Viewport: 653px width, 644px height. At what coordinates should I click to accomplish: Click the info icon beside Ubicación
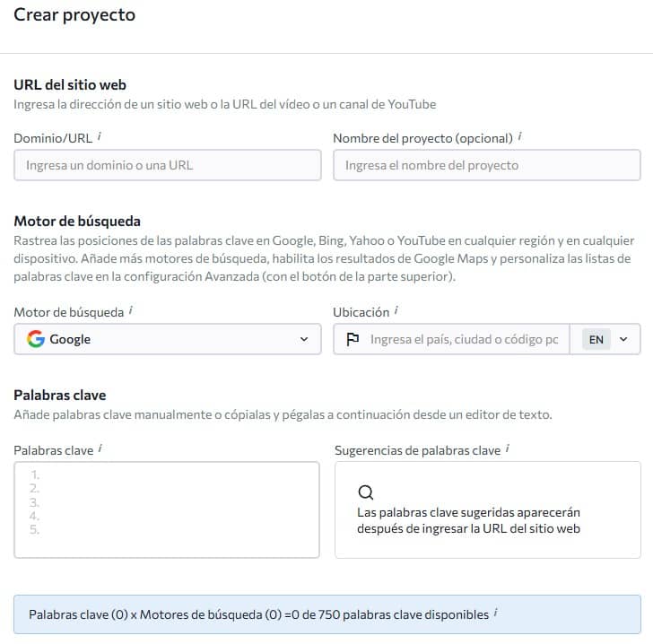(396, 311)
